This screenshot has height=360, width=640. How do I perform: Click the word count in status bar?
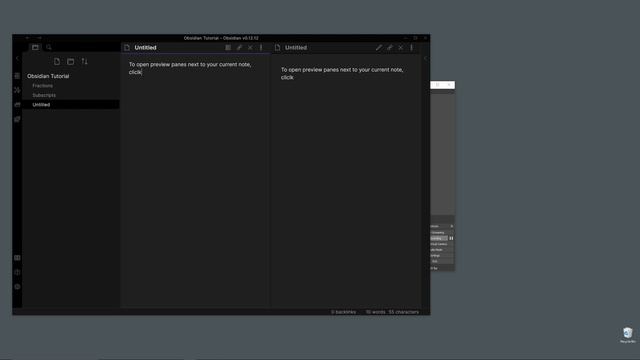[x=376, y=312]
